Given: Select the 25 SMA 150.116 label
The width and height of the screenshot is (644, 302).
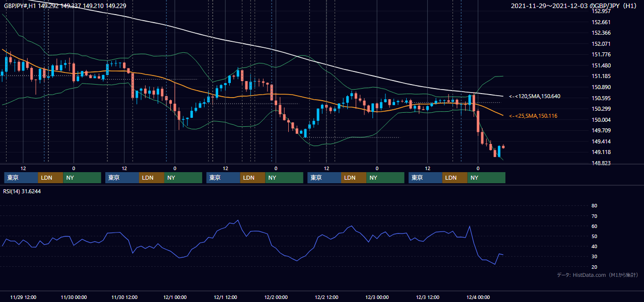Looking at the screenshot, I should (533, 116).
